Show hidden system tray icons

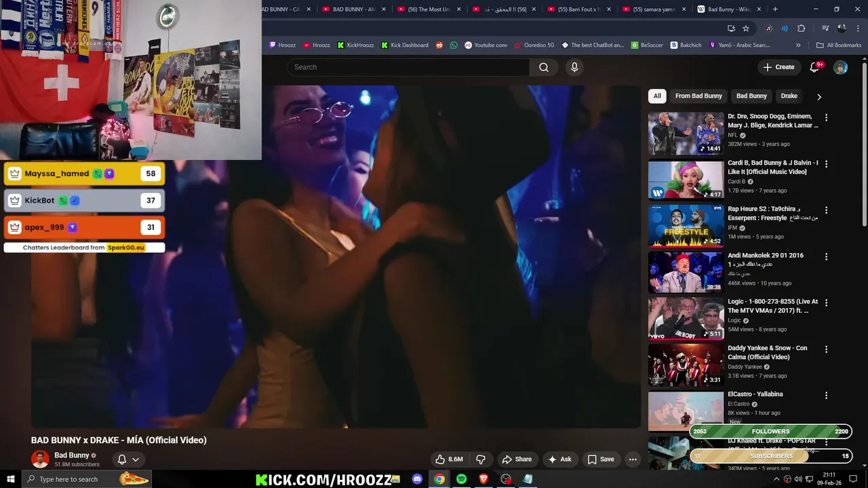(776, 479)
